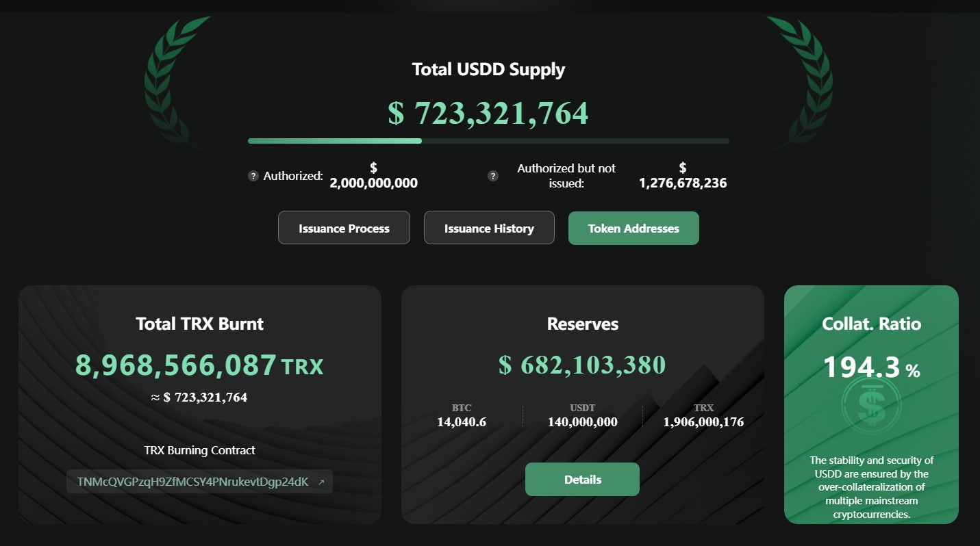Click the Total TRX Burnt heading
Image resolution: width=980 pixels, height=546 pixels.
click(199, 324)
